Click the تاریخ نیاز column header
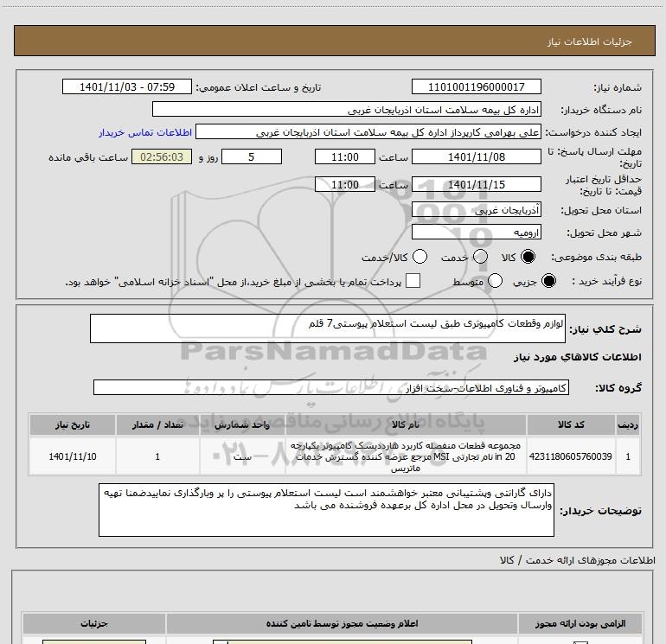The width and height of the screenshot is (666, 644). (72, 424)
